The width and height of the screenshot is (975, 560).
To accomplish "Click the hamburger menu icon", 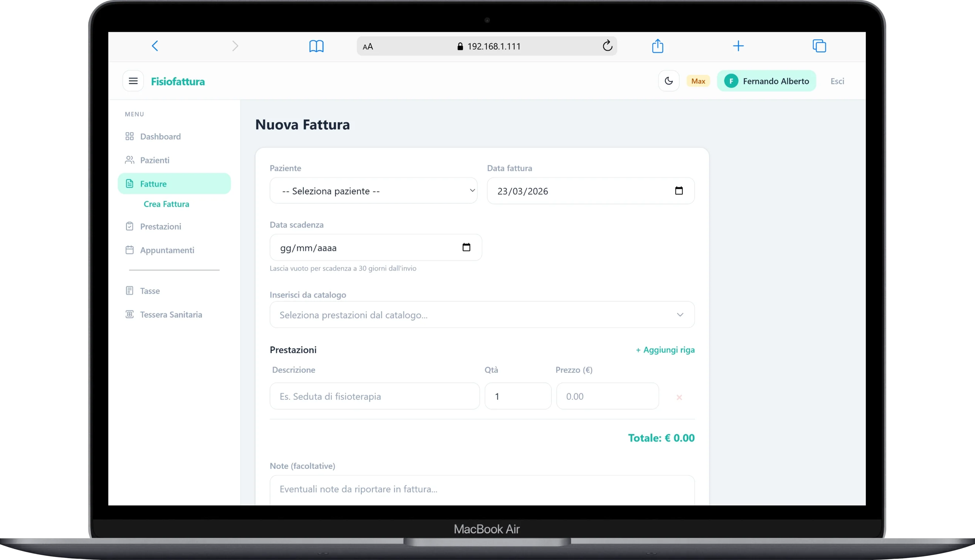I will click(133, 81).
